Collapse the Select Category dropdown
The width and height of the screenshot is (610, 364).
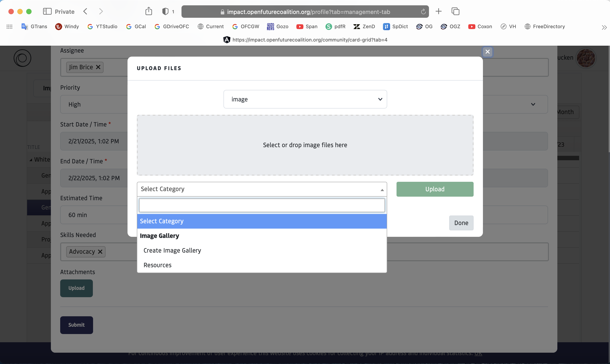point(382,189)
